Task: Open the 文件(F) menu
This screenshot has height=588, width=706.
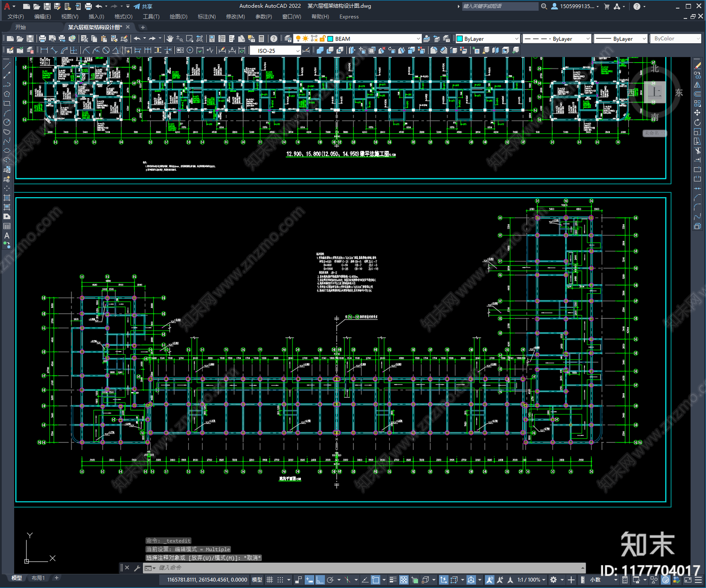Action: click(x=16, y=17)
